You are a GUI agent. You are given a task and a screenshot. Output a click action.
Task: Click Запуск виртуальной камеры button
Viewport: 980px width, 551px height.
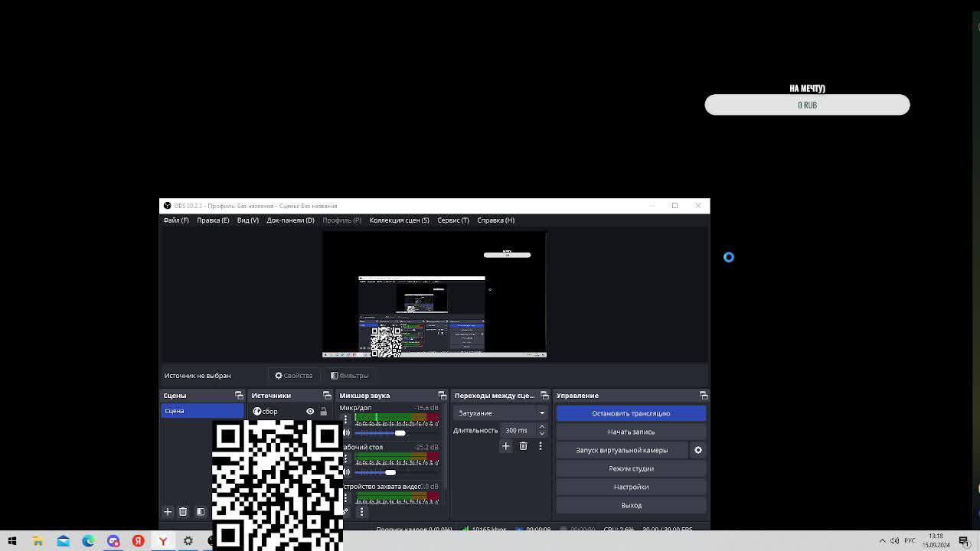pyautogui.click(x=622, y=450)
